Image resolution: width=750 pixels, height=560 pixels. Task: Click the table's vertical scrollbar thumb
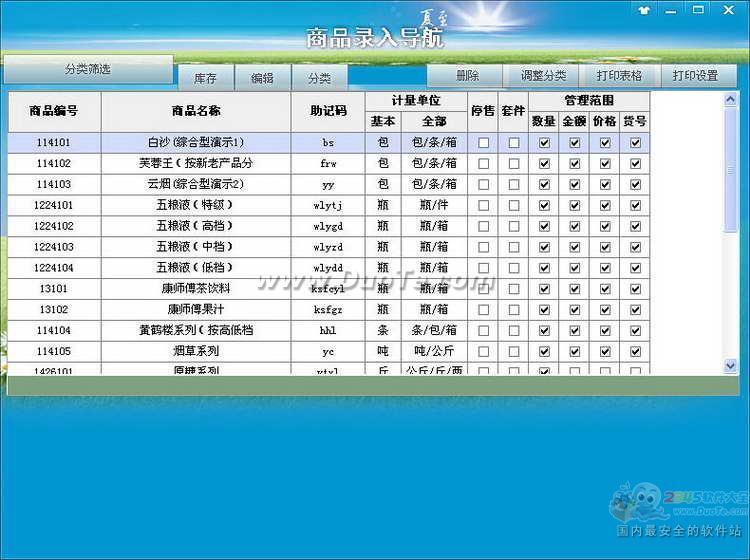pos(731,170)
